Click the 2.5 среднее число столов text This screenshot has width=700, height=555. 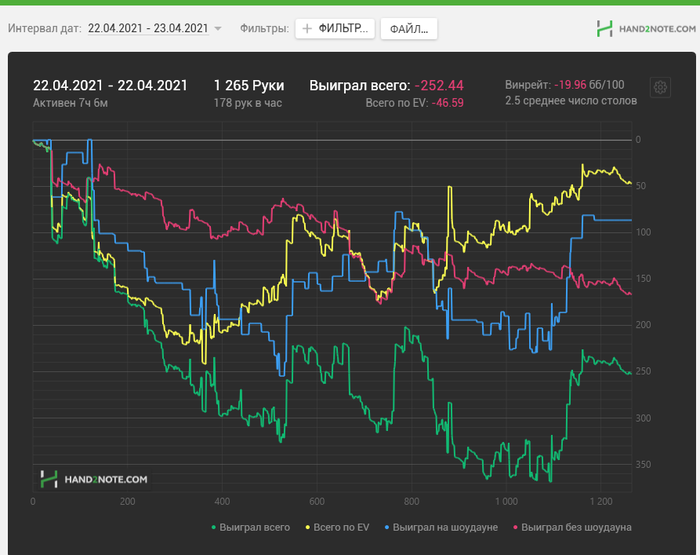pos(571,101)
